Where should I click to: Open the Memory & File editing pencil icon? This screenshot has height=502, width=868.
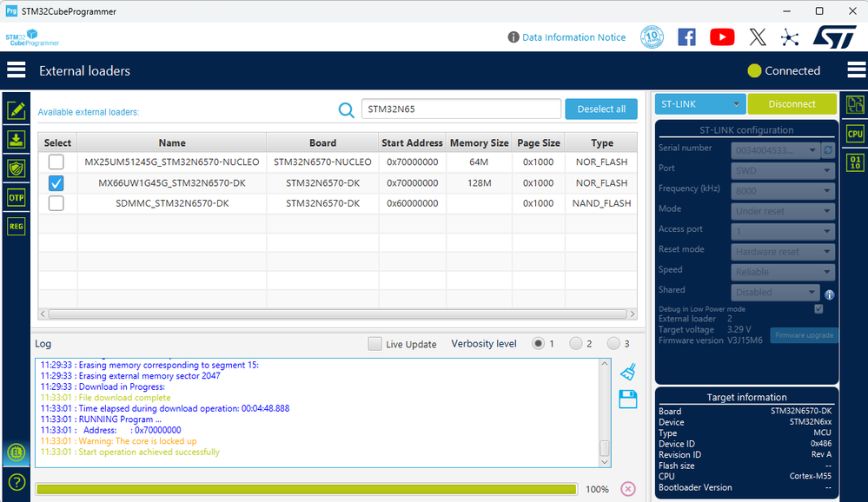pyautogui.click(x=16, y=110)
